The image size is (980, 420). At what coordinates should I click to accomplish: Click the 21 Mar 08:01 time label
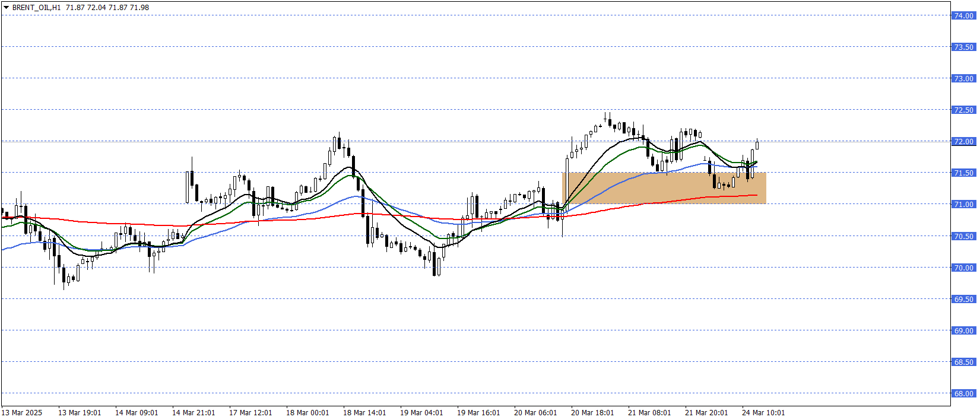tap(649, 413)
